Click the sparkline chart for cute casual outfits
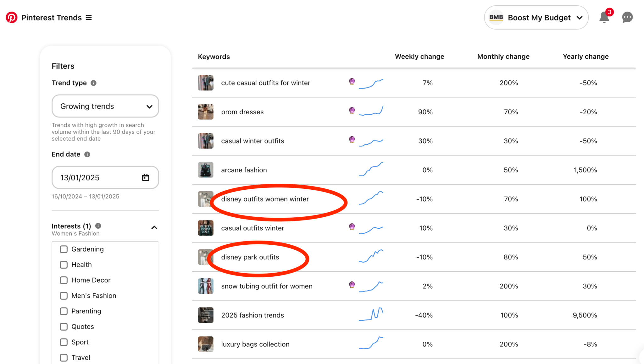This screenshot has height=364, width=644. (371, 84)
